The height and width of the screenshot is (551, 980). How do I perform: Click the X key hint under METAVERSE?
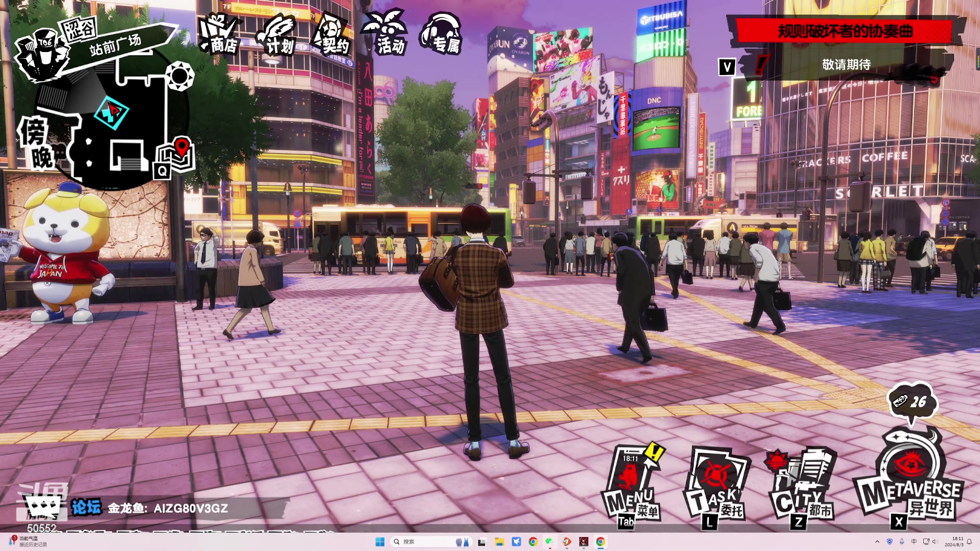(x=899, y=521)
